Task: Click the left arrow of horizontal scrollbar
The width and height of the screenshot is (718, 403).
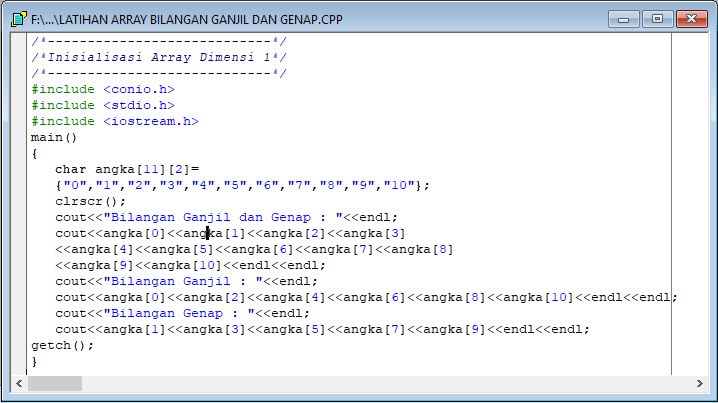Action: [x=19, y=383]
